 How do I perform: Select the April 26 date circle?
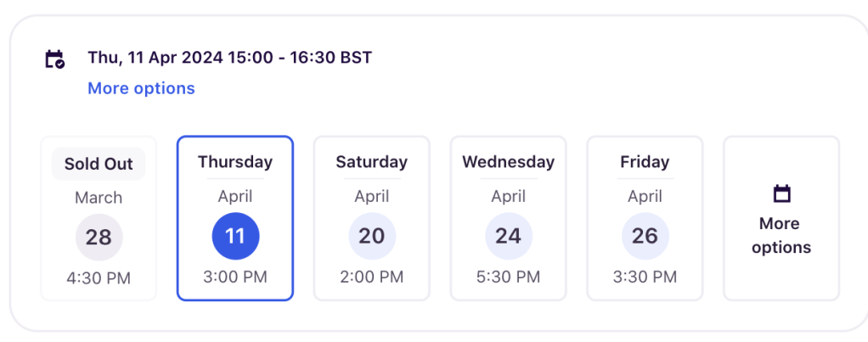(x=645, y=236)
